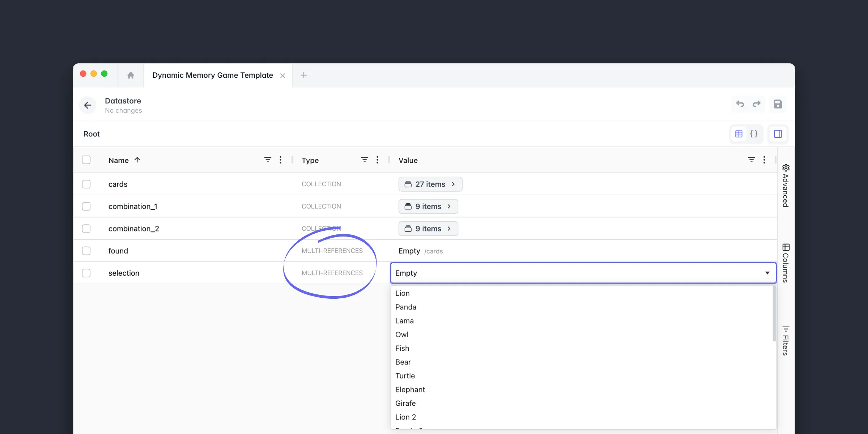This screenshot has width=868, height=434.
Task: Open the Value column filter icon
Action: (752, 160)
